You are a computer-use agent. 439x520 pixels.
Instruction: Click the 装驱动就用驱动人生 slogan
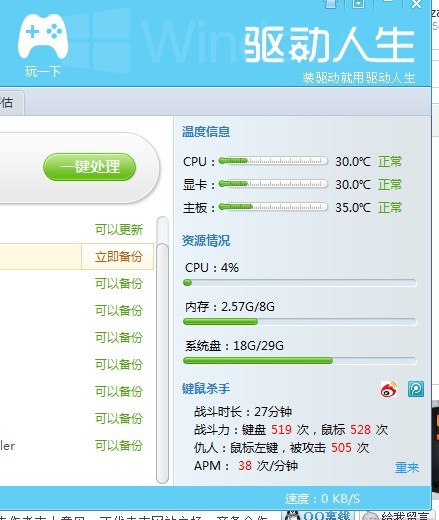(x=359, y=78)
